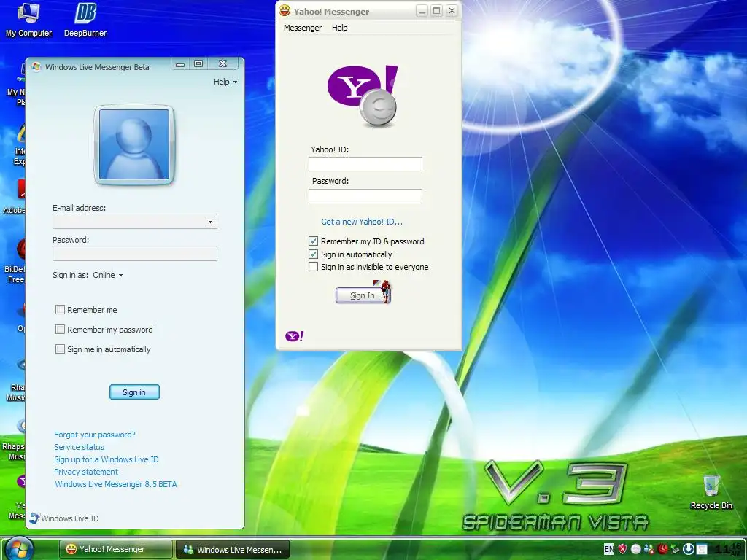Open the Recycle Bin desktop icon

coord(711,492)
